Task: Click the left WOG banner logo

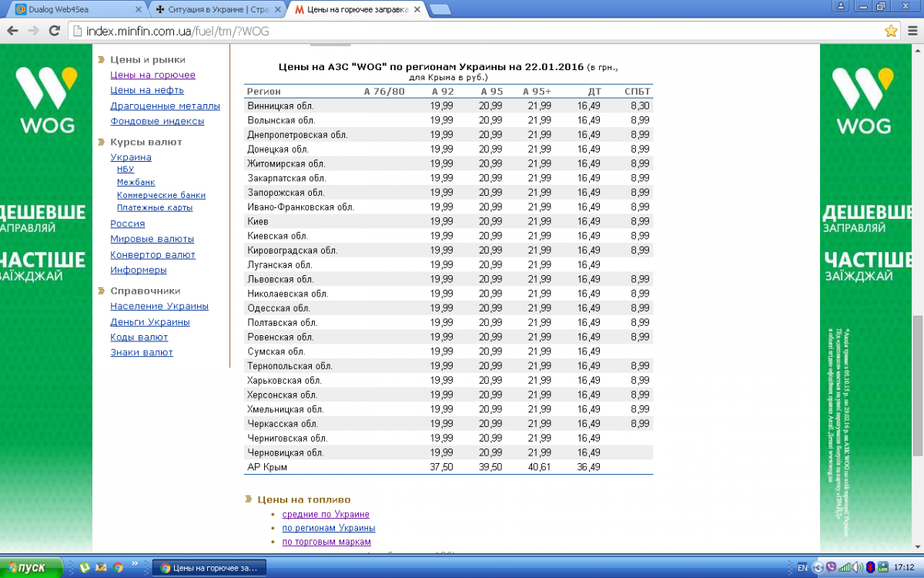Action: [x=46, y=100]
